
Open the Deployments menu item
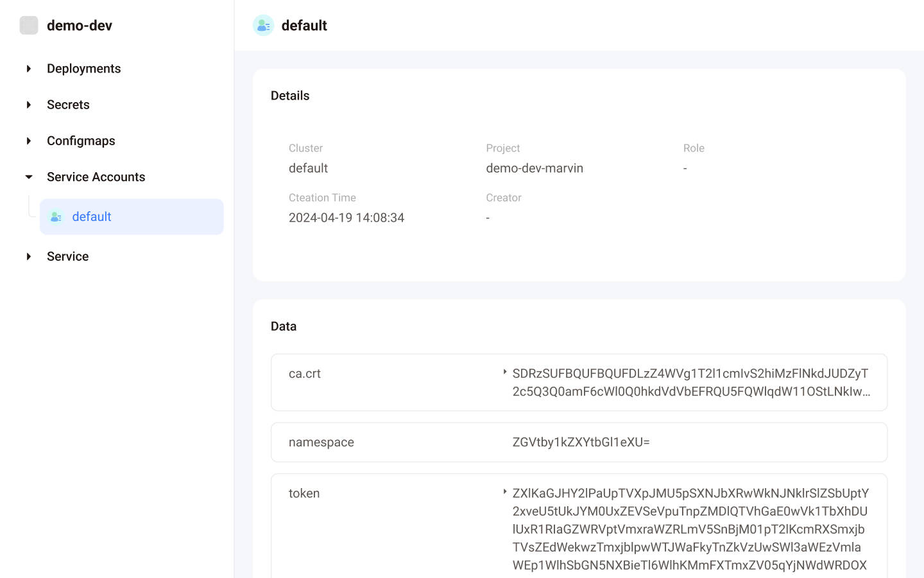click(x=83, y=69)
